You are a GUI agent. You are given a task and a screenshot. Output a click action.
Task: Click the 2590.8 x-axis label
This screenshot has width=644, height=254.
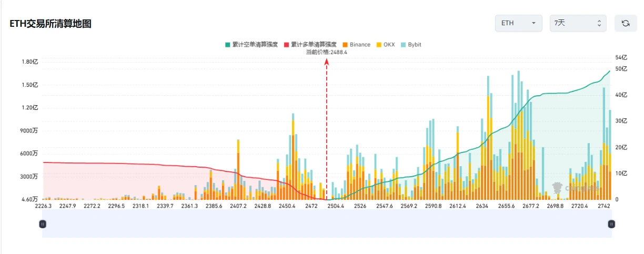pos(433,206)
